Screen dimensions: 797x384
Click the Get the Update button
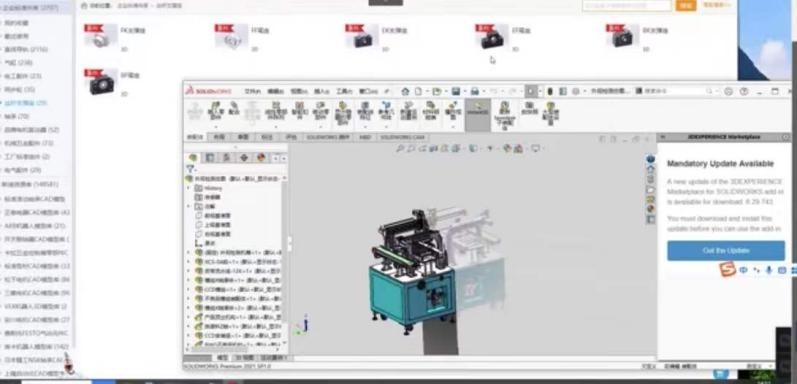725,251
